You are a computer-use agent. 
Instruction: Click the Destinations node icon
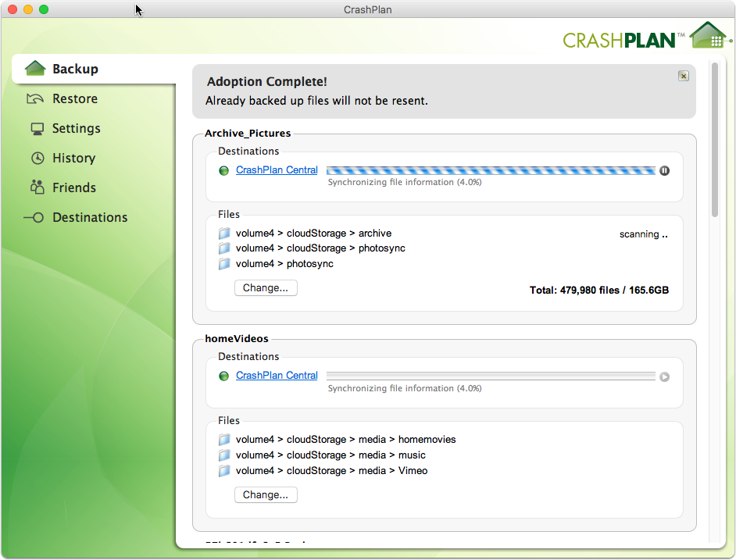click(34, 217)
